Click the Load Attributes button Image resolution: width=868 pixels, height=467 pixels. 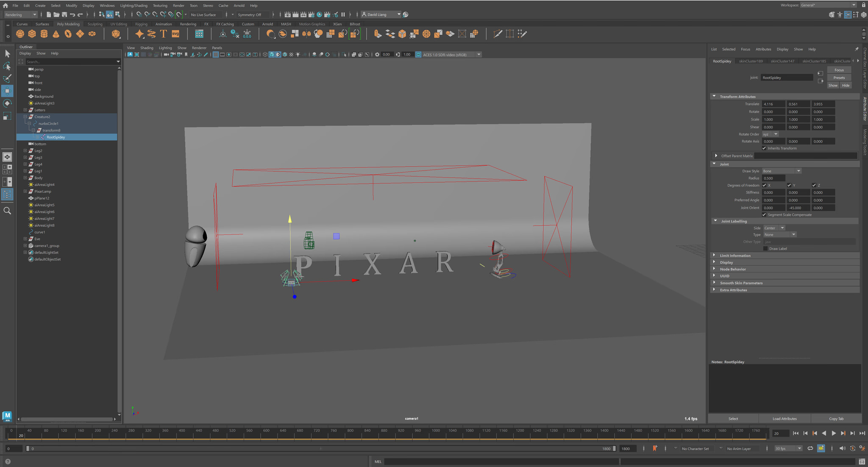[785, 419]
